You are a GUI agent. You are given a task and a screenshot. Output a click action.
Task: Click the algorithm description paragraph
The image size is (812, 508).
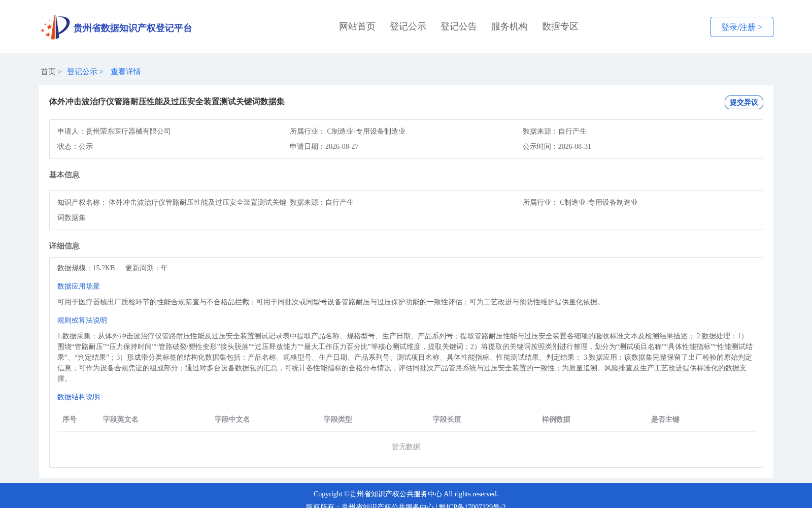coord(405,357)
